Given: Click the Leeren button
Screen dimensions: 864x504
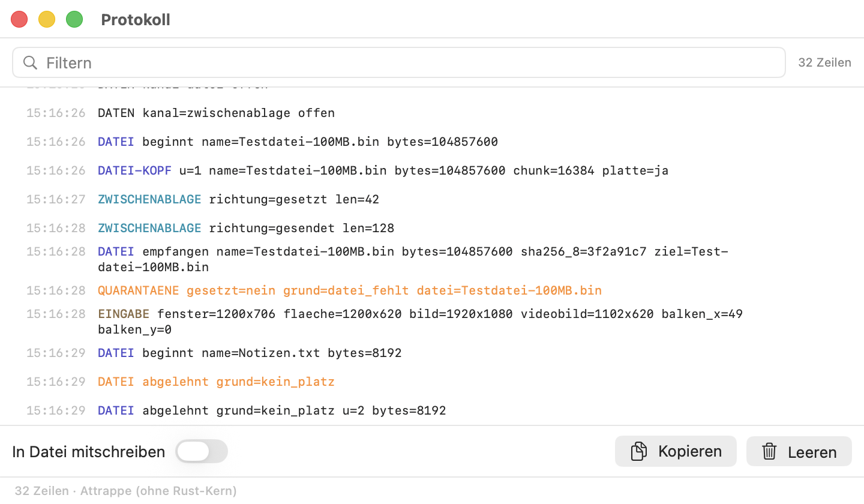Looking at the screenshot, I should (799, 451).
